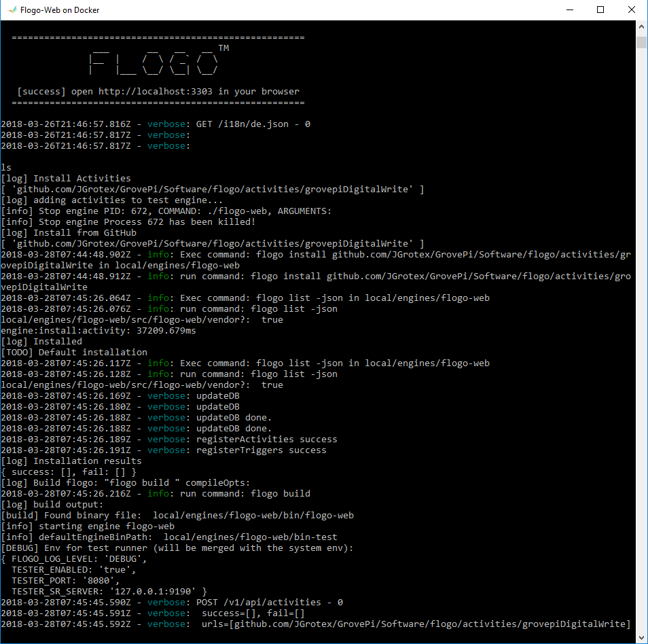Click the maximize window button

tap(600, 9)
